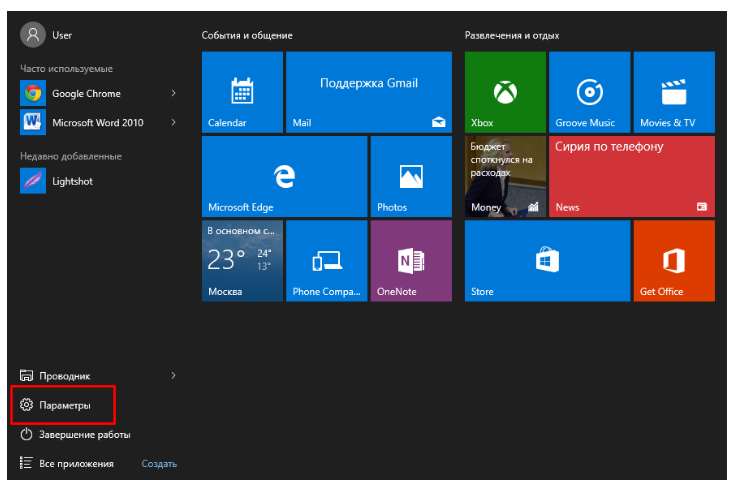Viewport: 734px width, 486px height.
Task: Open the red News tile
Action: click(x=632, y=177)
